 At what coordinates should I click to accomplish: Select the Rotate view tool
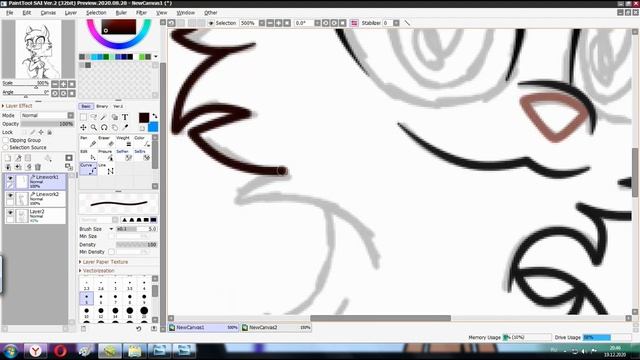pyautogui.click(x=104, y=128)
